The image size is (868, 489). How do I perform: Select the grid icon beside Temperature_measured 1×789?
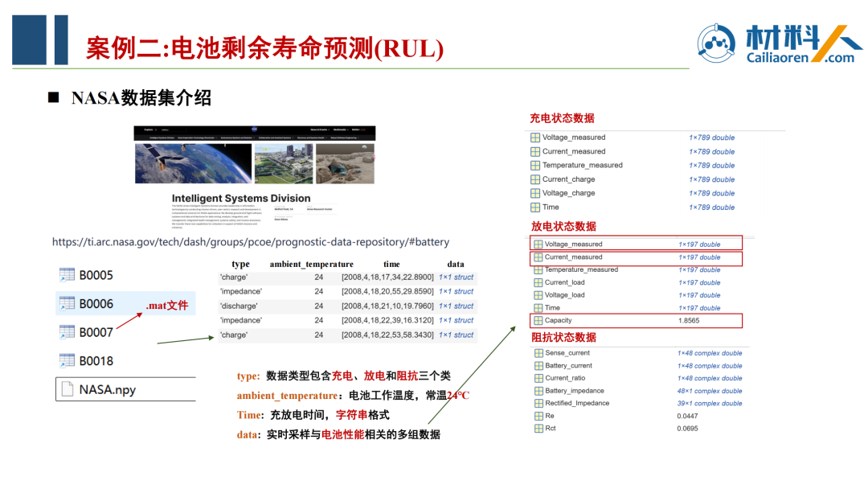535,165
